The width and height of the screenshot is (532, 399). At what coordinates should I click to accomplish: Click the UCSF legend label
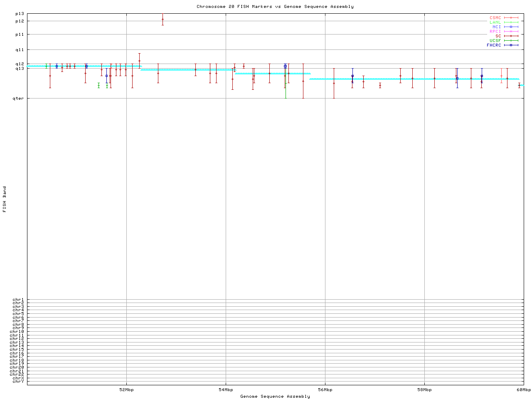point(495,41)
